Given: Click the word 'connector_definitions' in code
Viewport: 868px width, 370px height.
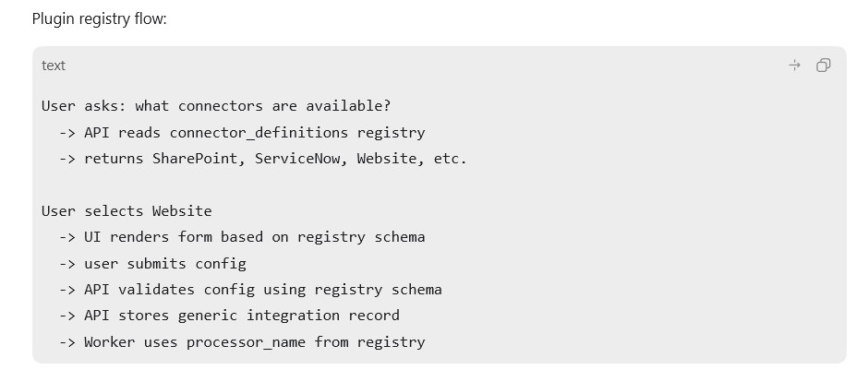Looking at the screenshot, I should coord(259,133).
